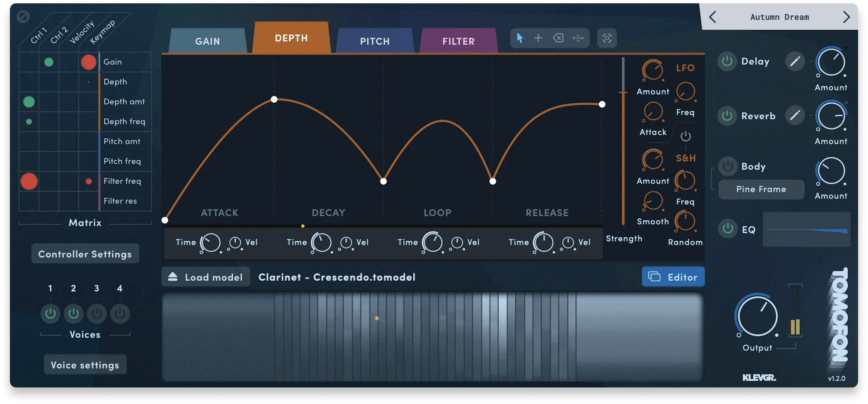
Task: Open the Pine Frame body type selector
Action: (761, 189)
